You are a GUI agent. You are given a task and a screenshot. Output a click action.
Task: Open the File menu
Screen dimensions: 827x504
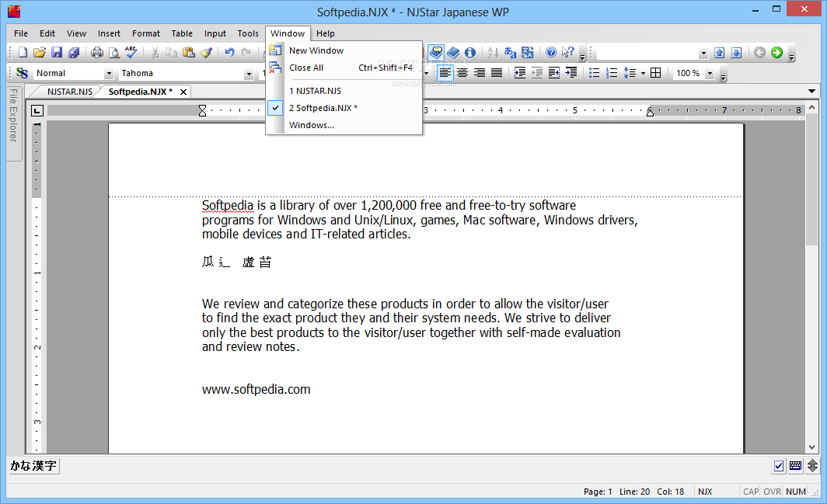(x=21, y=33)
